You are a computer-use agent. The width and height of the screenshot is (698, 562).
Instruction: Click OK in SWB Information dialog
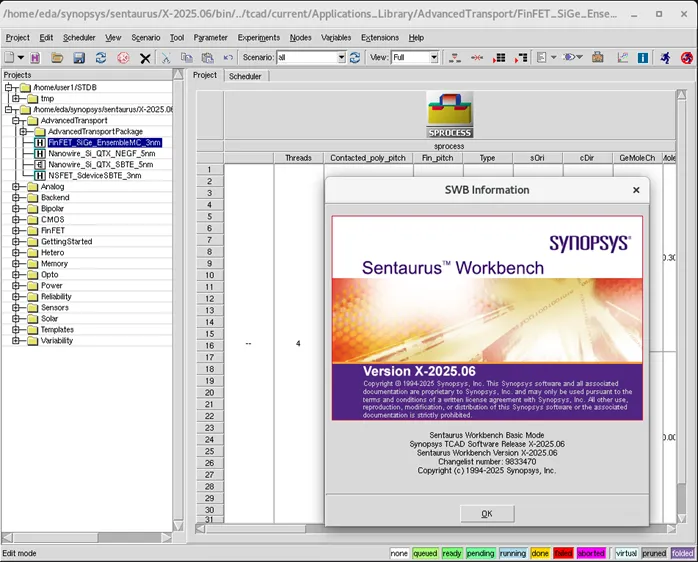(x=487, y=513)
